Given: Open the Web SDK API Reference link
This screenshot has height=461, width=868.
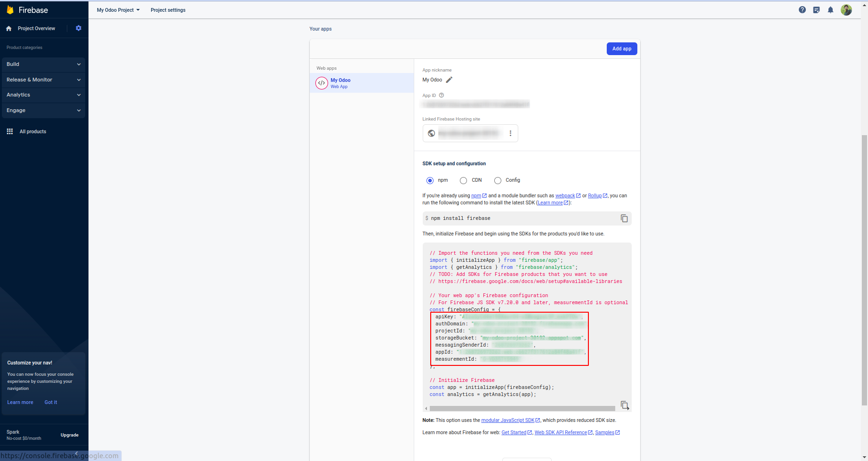Looking at the screenshot, I should point(563,433).
